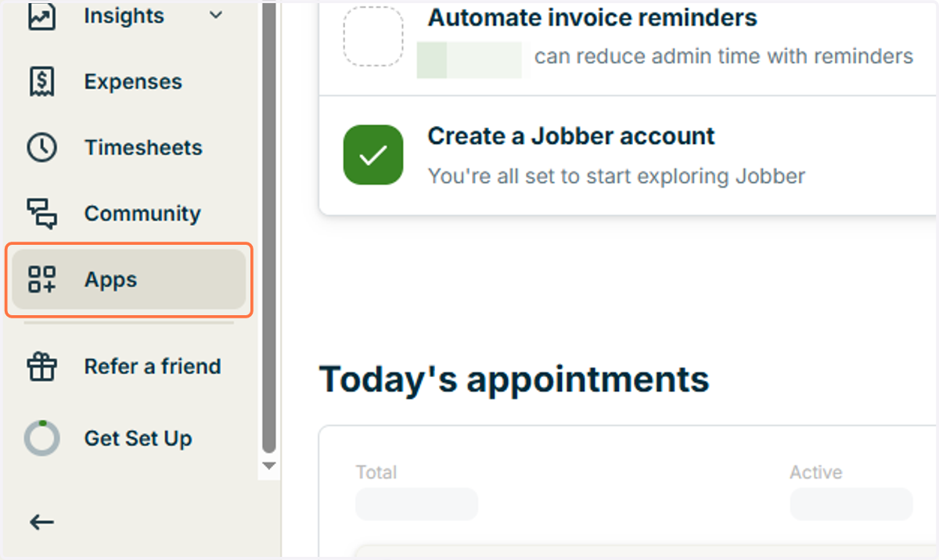Open the Community section
The image size is (939, 560).
click(142, 214)
